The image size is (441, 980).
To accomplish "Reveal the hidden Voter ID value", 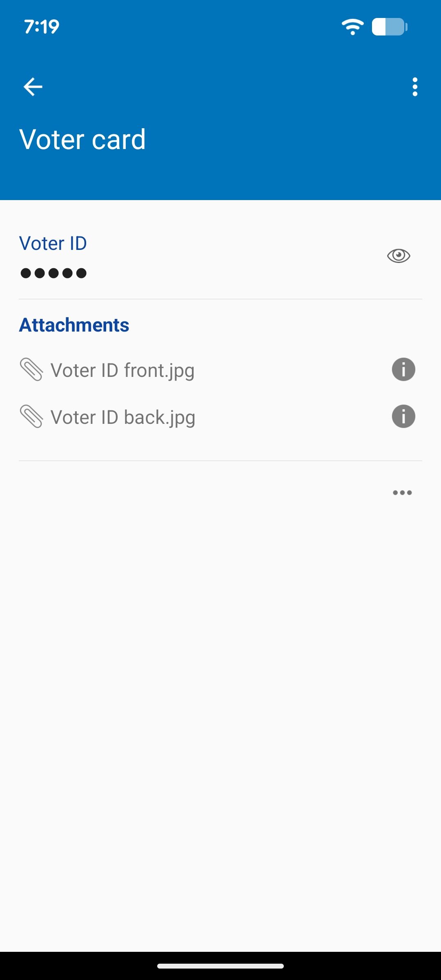I will (x=399, y=256).
